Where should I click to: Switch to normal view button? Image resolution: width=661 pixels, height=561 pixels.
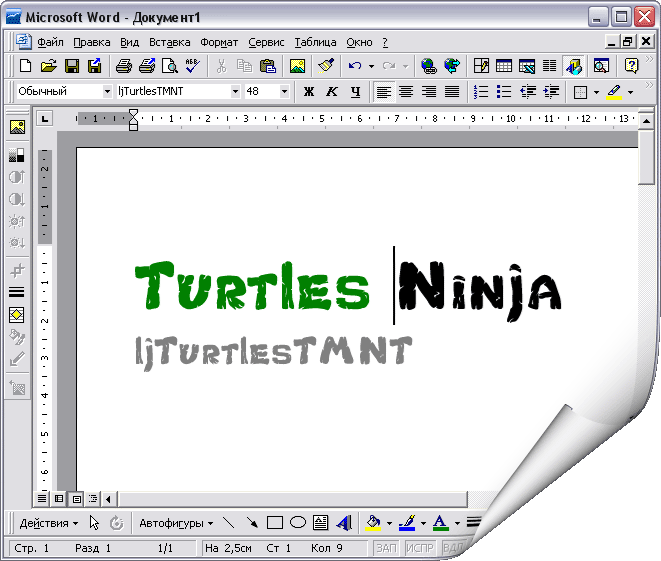(x=42, y=499)
